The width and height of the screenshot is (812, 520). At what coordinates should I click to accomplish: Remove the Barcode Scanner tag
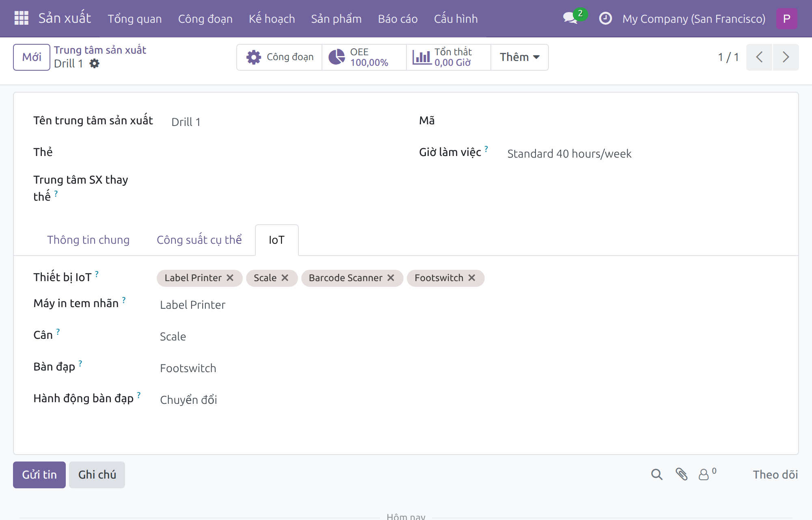[391, 278]
